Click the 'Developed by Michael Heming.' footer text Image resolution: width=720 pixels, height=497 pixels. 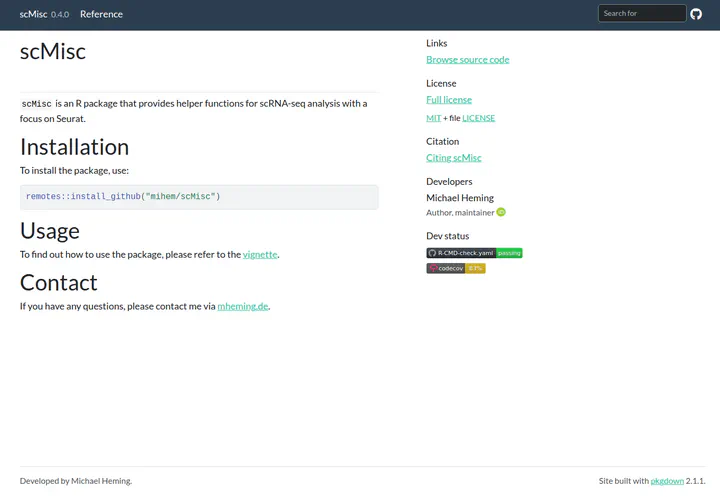pyautogui.click(x=76, y=481)
